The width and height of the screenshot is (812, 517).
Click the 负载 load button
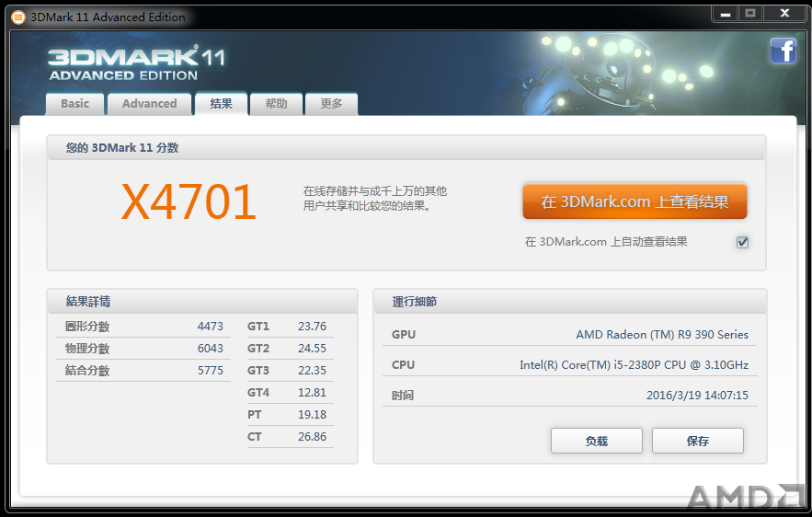[x=597, y=441]
